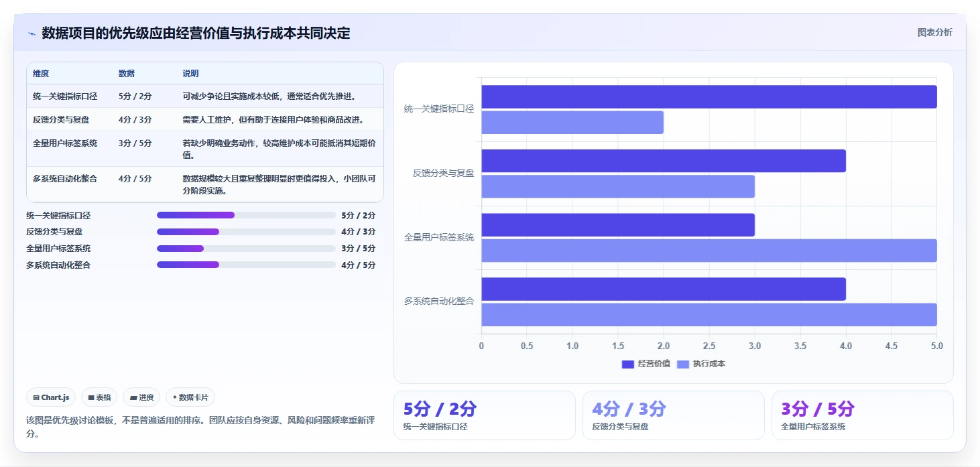Click the 反馈分类与复盘 chart axis label

[x=444, y=173]
